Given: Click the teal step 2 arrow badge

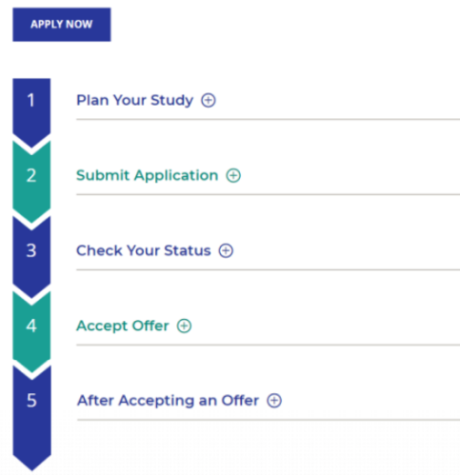Looking at the screenshot, I should tap(31, 181).
